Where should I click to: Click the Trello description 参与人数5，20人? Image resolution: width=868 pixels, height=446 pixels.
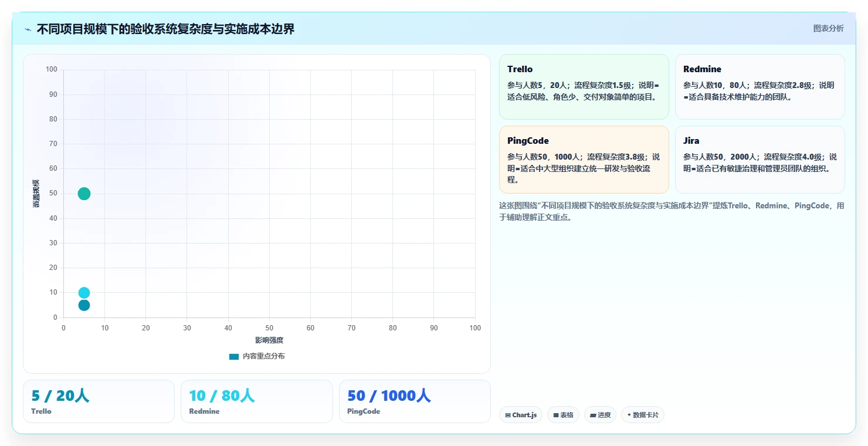[584, 91]
